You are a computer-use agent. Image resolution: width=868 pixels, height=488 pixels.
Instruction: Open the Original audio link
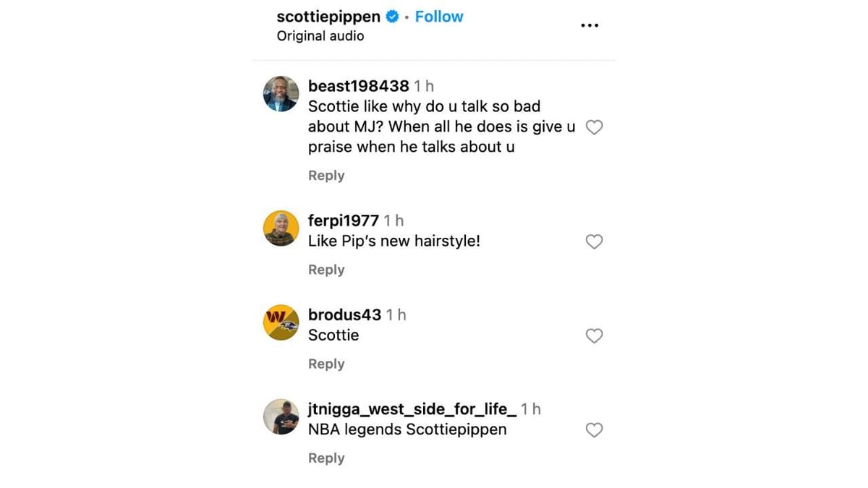tap(320, 36)
